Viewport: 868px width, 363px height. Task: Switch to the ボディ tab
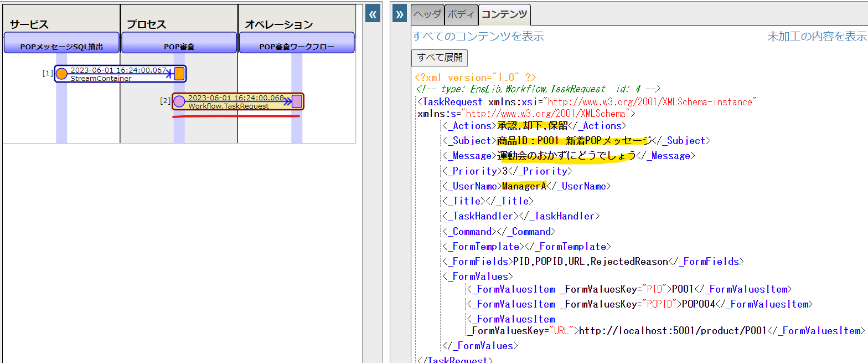[x=461, y=15]
